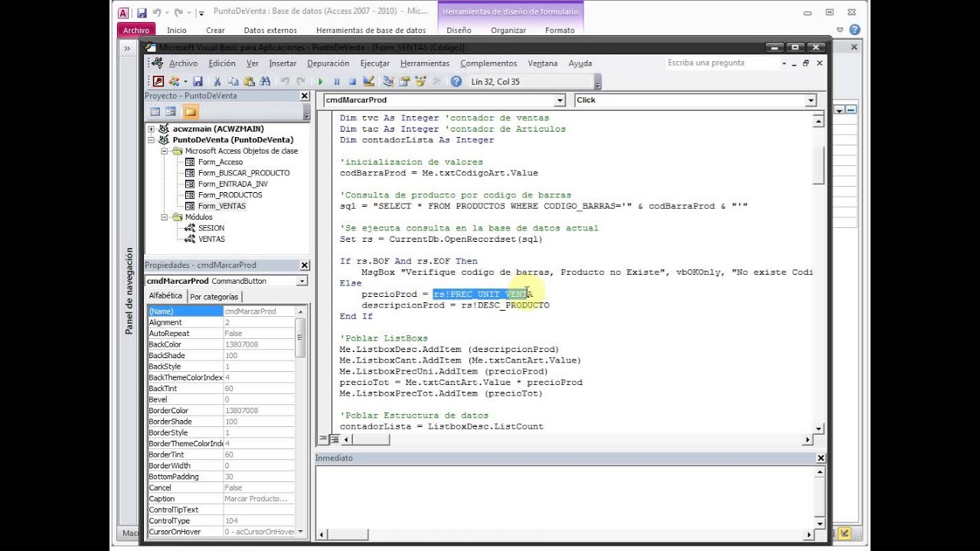Screen dimensions: 980x551
Task: Click the code window horizontal scrollbar thumb
Action: (x=371, y=439)
